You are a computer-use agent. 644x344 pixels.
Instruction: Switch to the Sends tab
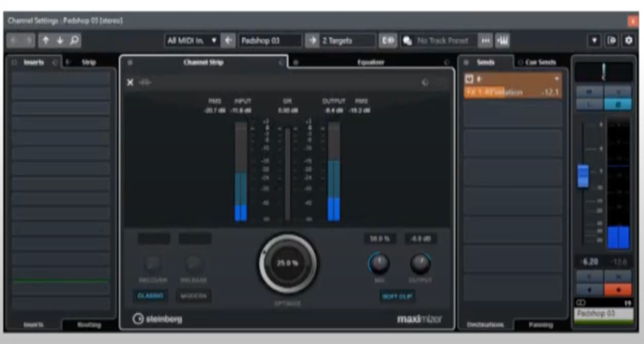coord(486,62)
